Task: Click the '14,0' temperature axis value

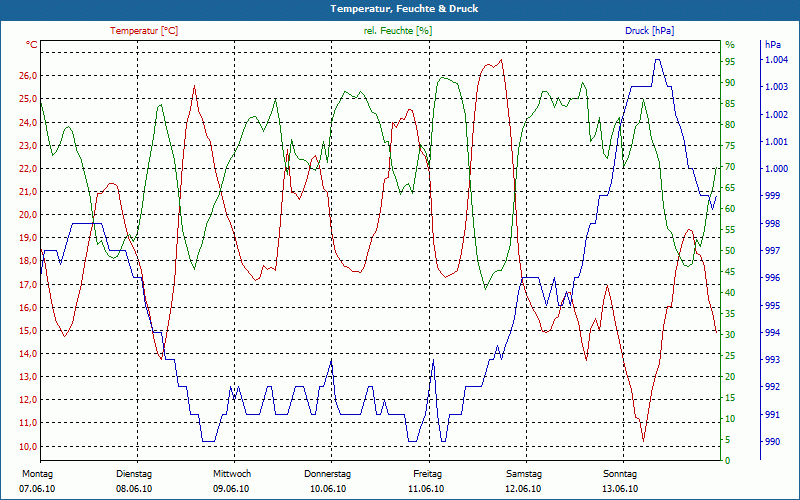Action: pyautogui.click(x=28, y=354)
